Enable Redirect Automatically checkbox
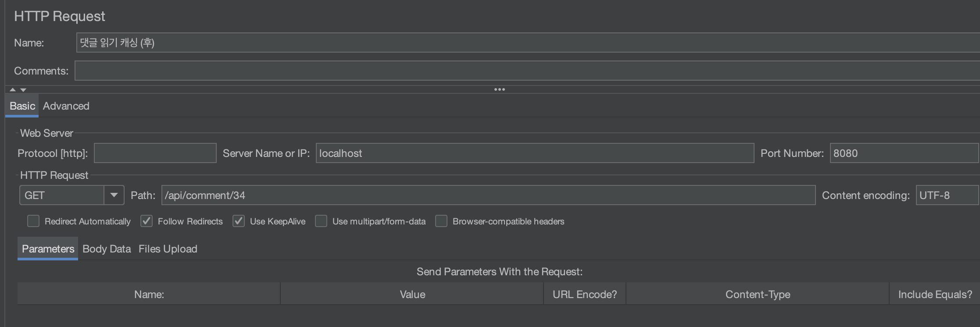 33,221
